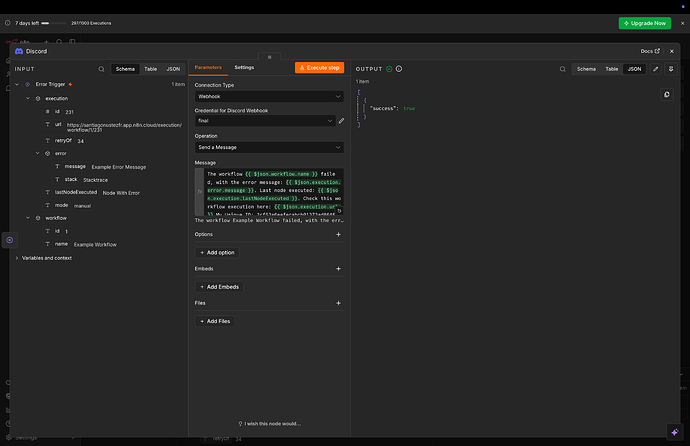Collapse the error tree node
The height and width of the screenshot is (446, 690).
(x=37, y=154)
